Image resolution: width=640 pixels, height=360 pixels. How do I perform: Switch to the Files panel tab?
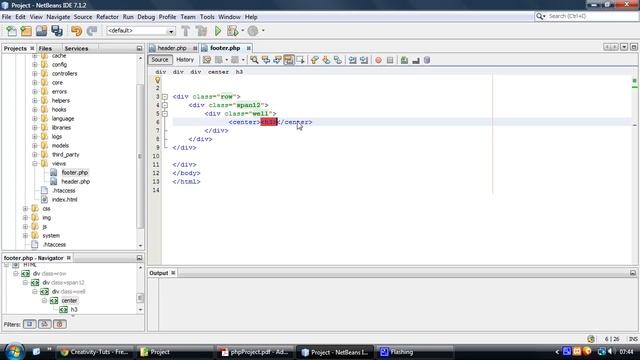(45, 48)
